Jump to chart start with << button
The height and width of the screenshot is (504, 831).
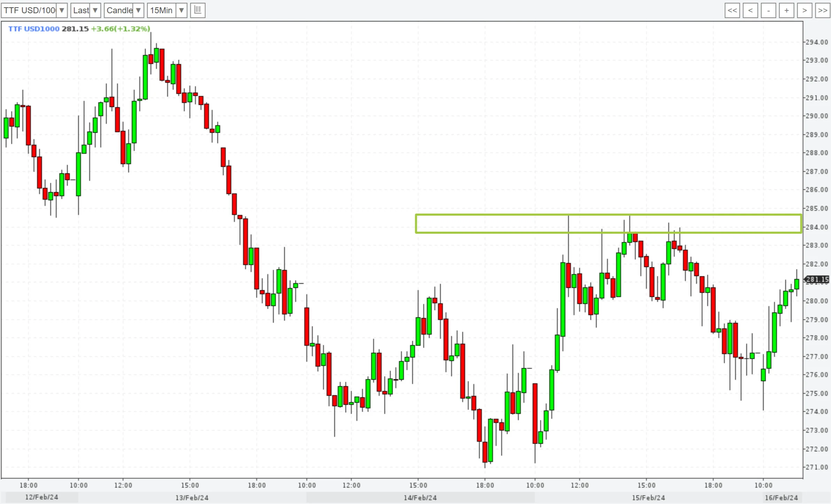732,10
